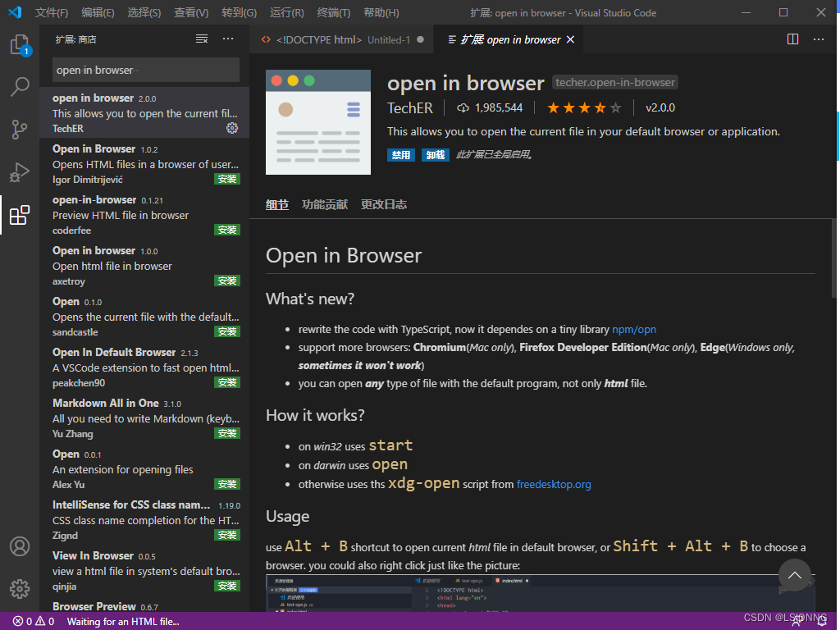This screenshot has height=630, width=840.
Task: Select the 功能贡献 tab
Action: click(x=325, y=204)
